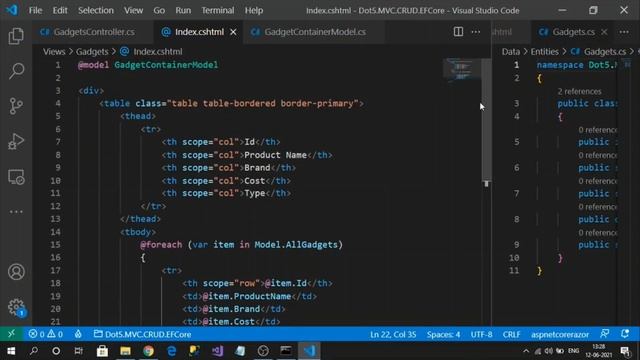The image size is (640, 360).
Task: Show additional views via activity bar ellipsis
Action: [16, 212]
